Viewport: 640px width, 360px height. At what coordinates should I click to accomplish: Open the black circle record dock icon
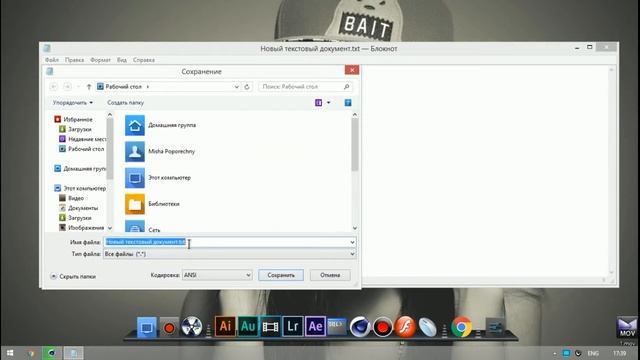point(382,327)
